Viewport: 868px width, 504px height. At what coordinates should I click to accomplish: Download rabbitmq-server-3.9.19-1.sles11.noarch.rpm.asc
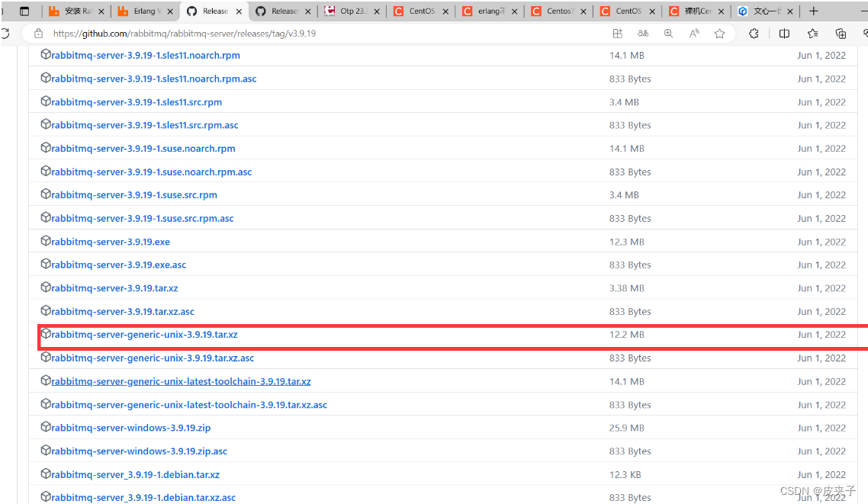[154, 79]
